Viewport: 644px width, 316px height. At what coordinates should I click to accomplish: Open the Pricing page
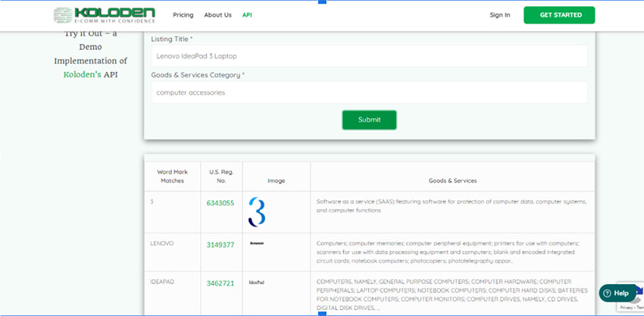tap(183, 15)
